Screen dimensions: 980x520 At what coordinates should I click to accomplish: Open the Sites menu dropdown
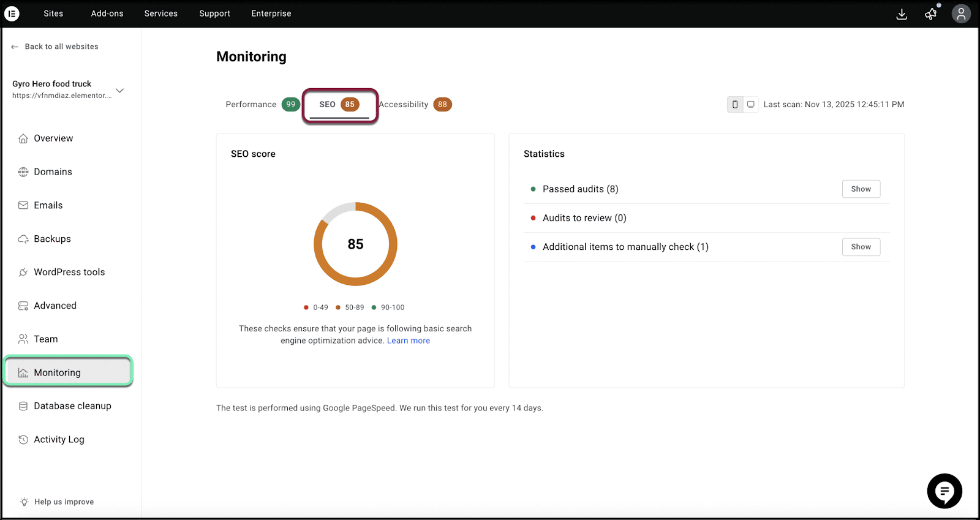tap(53, 13)
